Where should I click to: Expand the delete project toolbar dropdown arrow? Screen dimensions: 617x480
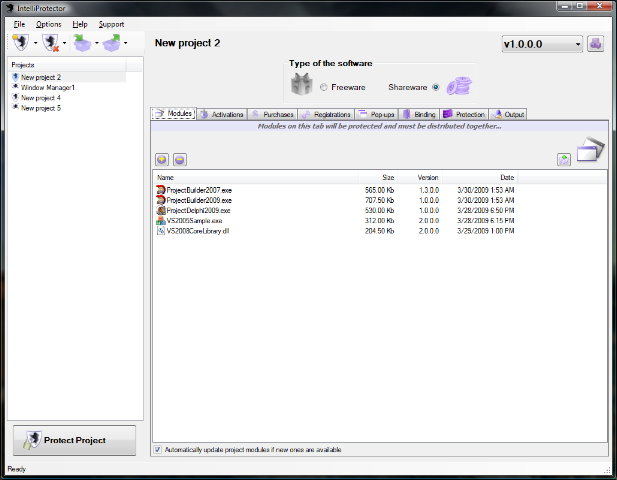click(x=65, y=44)
